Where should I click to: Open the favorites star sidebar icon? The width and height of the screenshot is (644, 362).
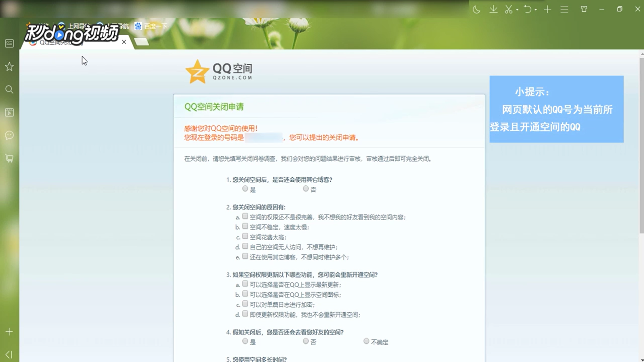click(9, 66)
